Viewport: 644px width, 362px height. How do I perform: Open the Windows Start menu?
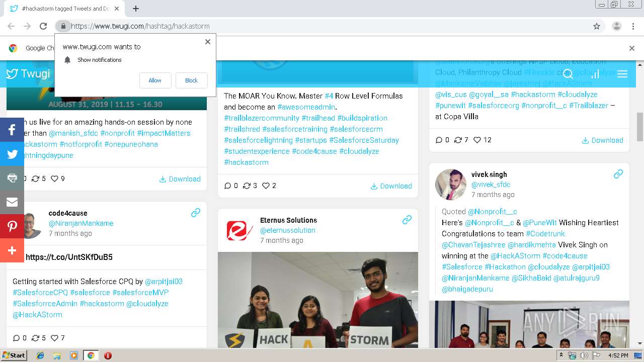click(x=14, y=355)
